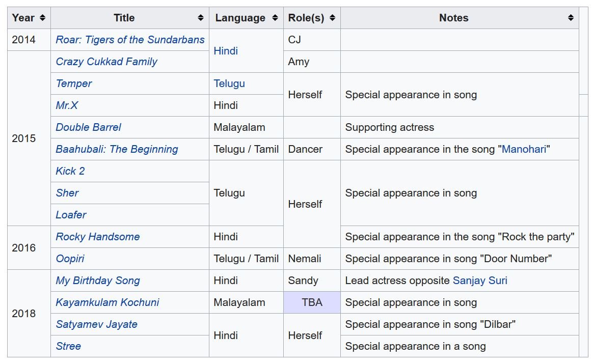Viewport: 592px width, 364px height.
Task: Follow the Mr.X title link
Action: click(67, 105)
